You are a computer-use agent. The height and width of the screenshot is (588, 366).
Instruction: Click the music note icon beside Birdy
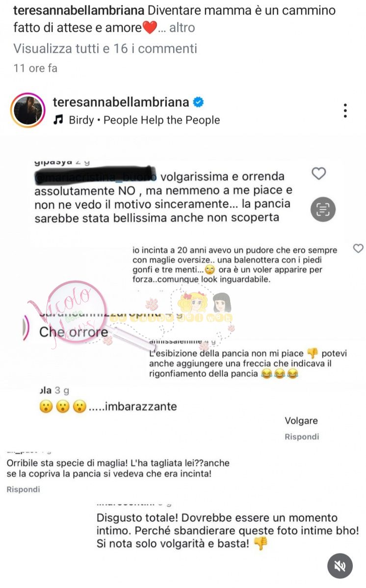(x=58, y=120)
